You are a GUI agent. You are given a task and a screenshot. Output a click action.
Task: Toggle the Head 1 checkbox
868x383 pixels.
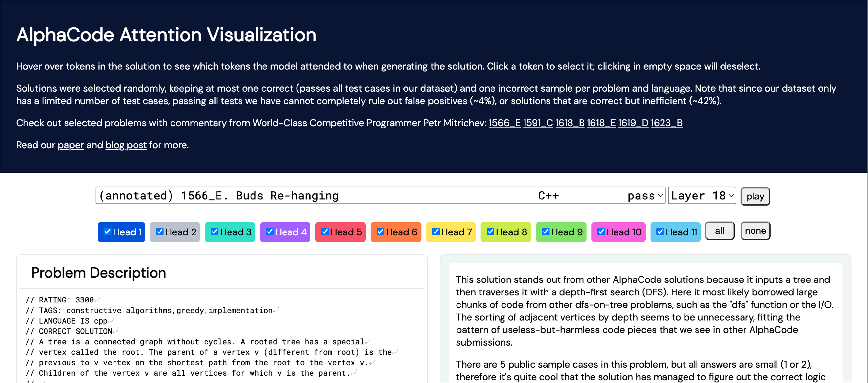108,232
